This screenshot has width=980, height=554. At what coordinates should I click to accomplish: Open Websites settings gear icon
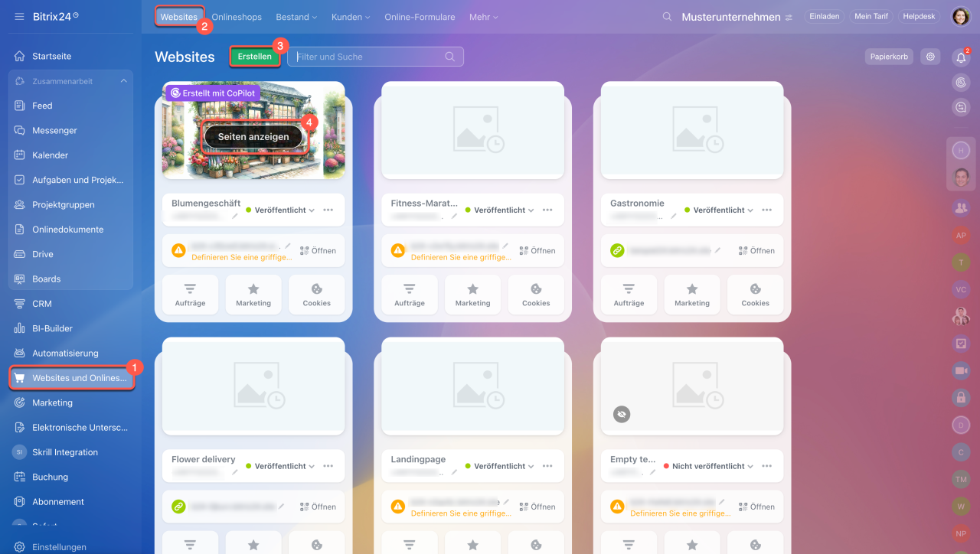[930, 57]
